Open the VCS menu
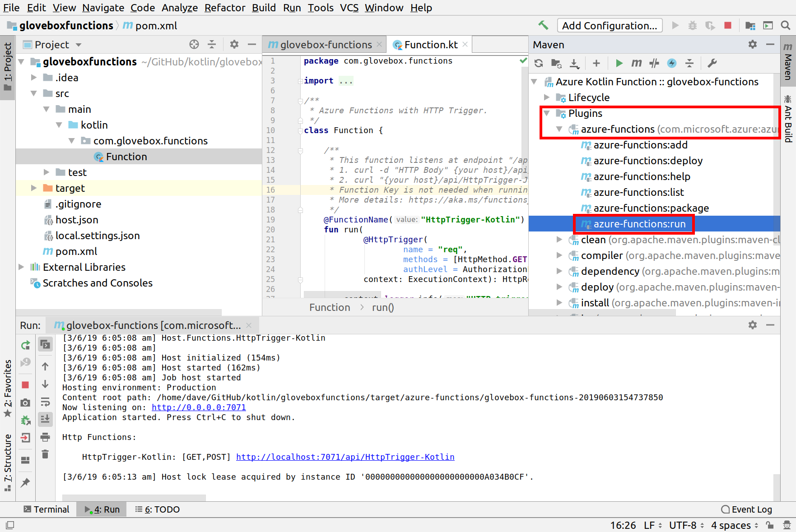Image resolution: width=796 pixels, height=532 pixels. [349, 8]
